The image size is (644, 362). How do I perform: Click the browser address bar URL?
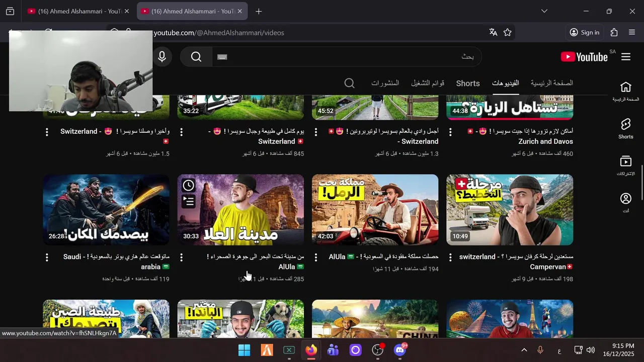[x=219, y=33]
